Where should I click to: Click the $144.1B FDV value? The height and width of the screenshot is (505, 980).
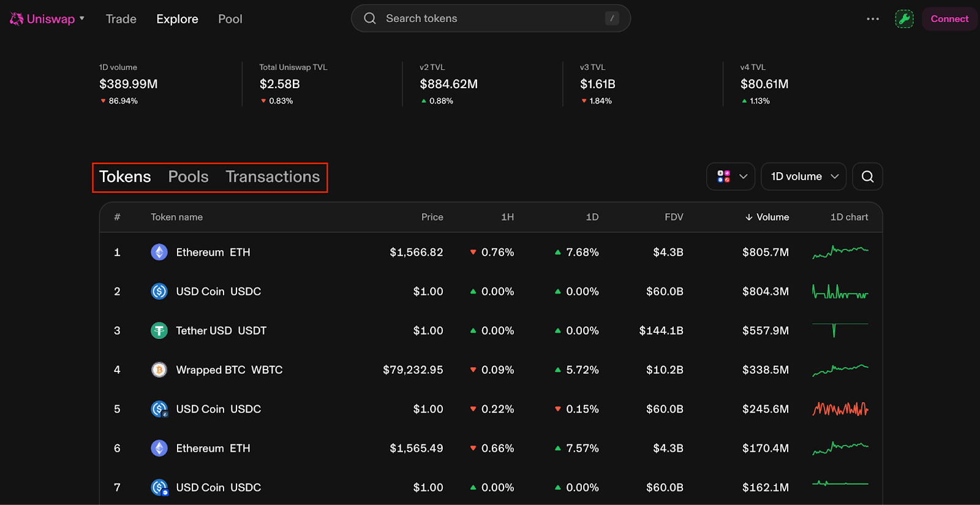pyautogui.click(x=661, y=330)
